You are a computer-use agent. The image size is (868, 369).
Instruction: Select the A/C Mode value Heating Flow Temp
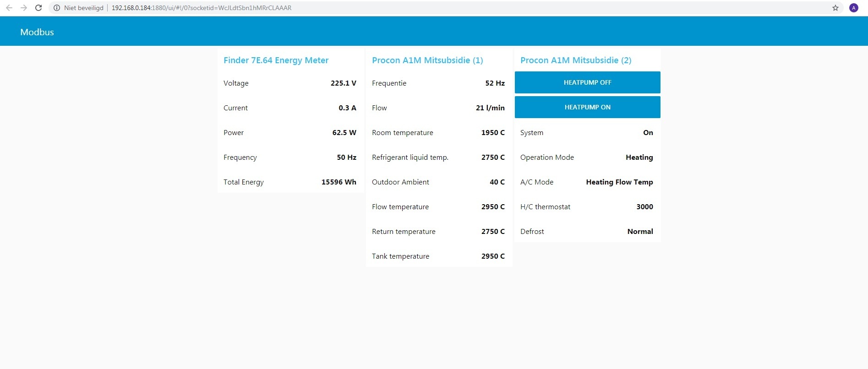tap(619, 182)
